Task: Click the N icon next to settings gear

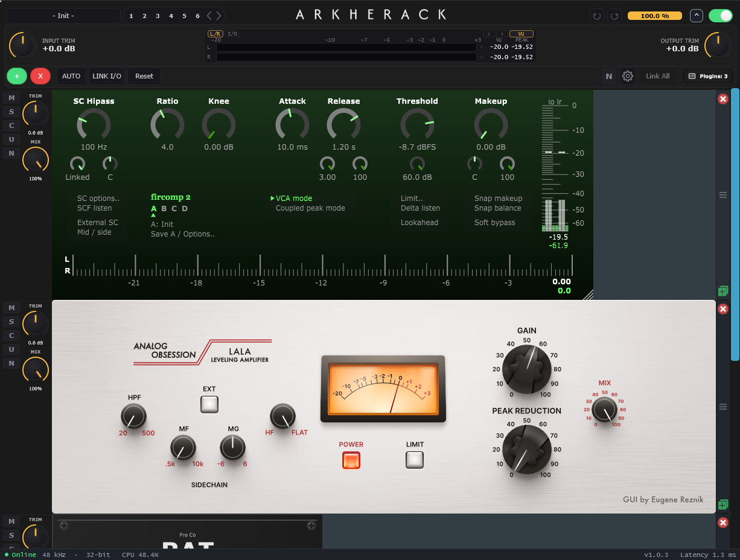Action: 609,76
